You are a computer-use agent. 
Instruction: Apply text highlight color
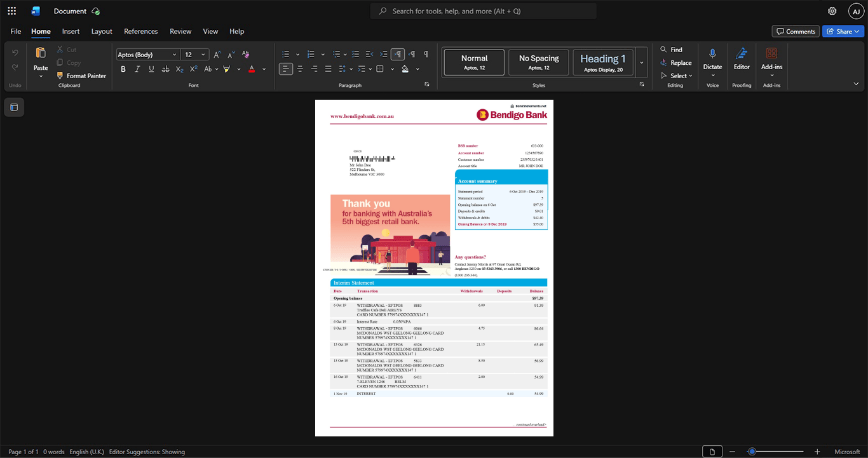[226, 69]
